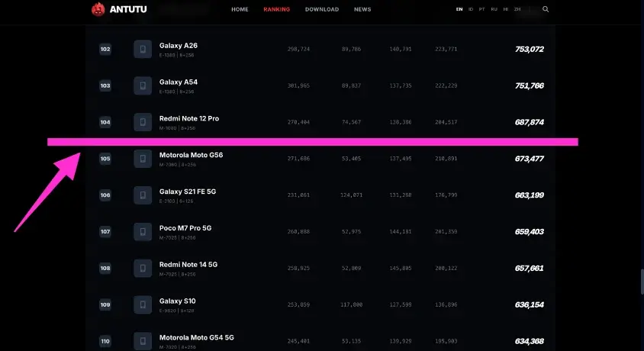644x351 pixels.
Task: Click Redmi Note 12 Pro score 74,567
Action: coord(351,122)
